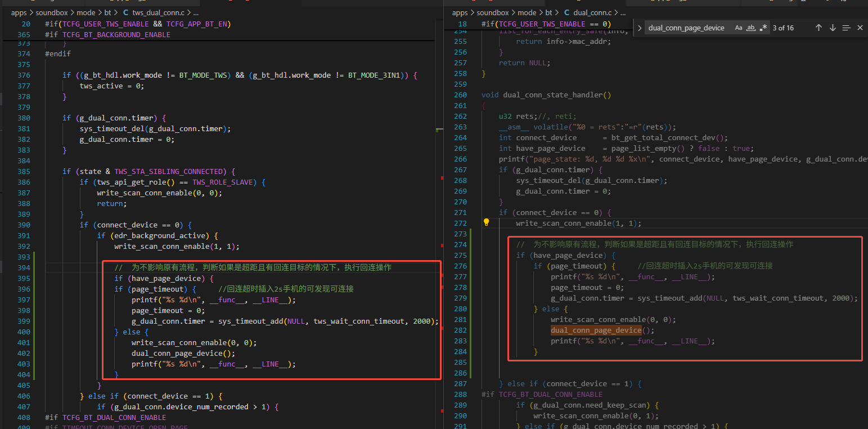Open tws_dual_conn.c breadcrumb in left editor

[x=158, y=12]
